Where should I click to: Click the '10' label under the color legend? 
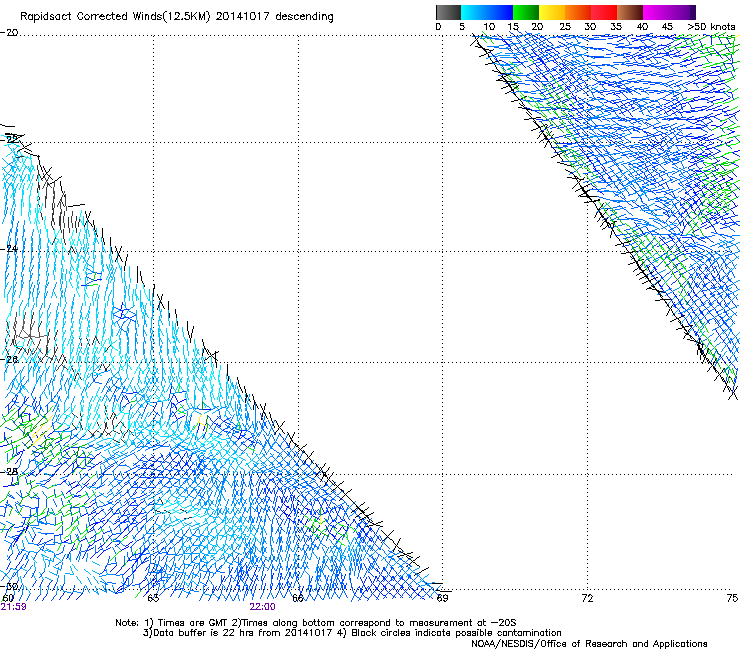pyautogui.click(x=489, y=27)
